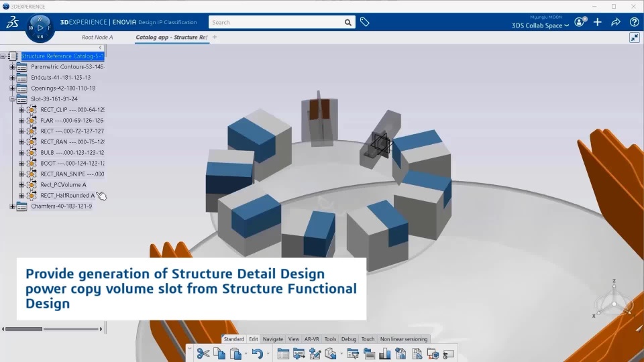Viewport: 644px width, 362px height.
Task: Expand the Chamfers-40-183-121-9 node
Action: pyautogui.click(x=12, y=206)
